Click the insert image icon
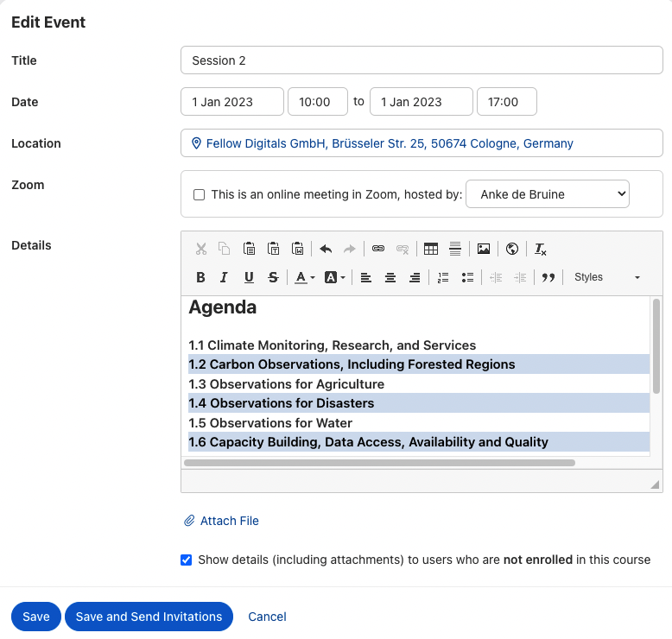 (x=484, y=249)
